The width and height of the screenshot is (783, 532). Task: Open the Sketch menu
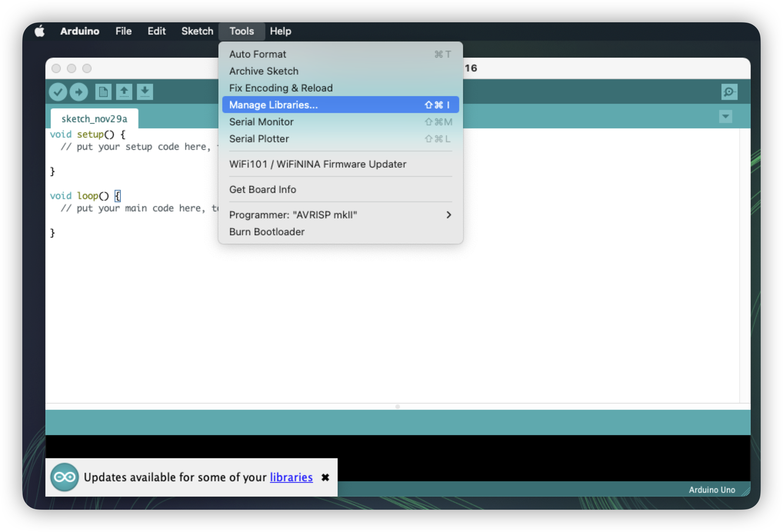(x=197, y=31)
